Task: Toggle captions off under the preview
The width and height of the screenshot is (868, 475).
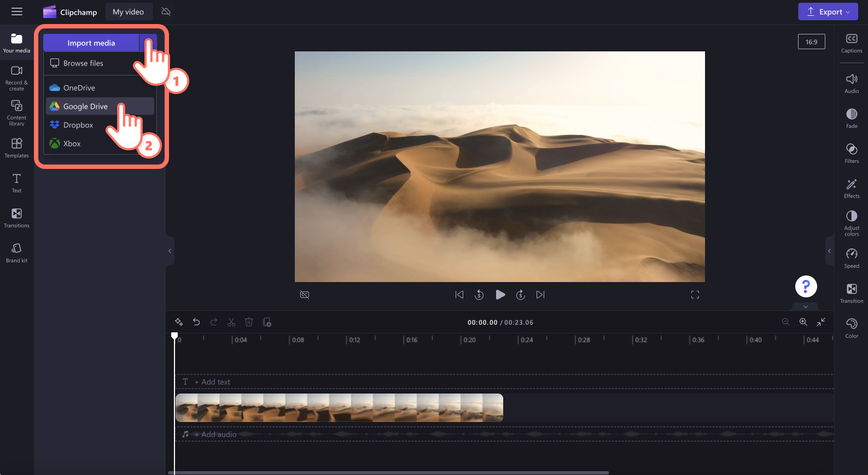Action: point(305,295)
